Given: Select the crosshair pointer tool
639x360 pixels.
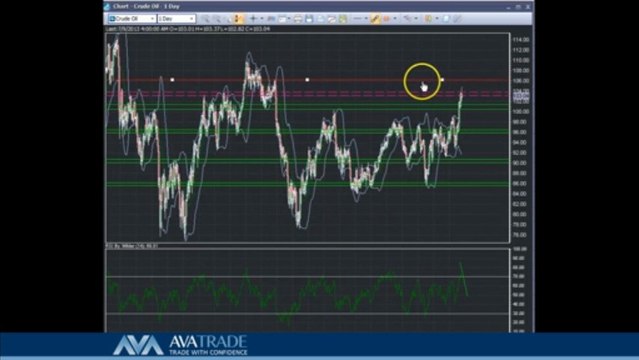Looking at the screenshot, I should [253, 19].
